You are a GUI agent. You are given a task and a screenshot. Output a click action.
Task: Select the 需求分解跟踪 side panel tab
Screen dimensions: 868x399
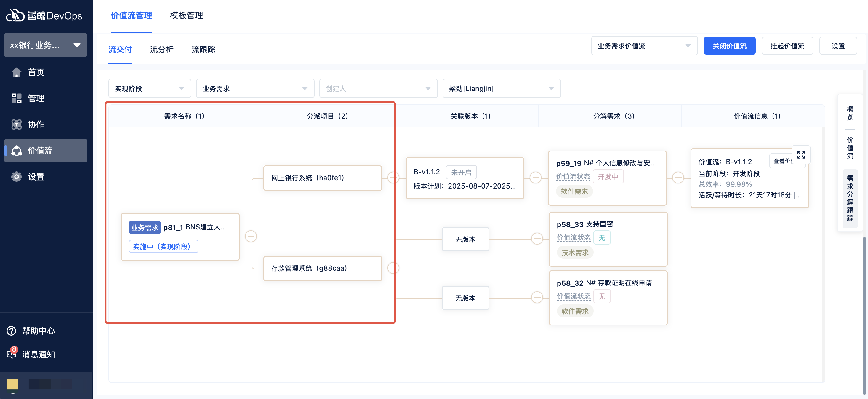click(x=850, y=198)
